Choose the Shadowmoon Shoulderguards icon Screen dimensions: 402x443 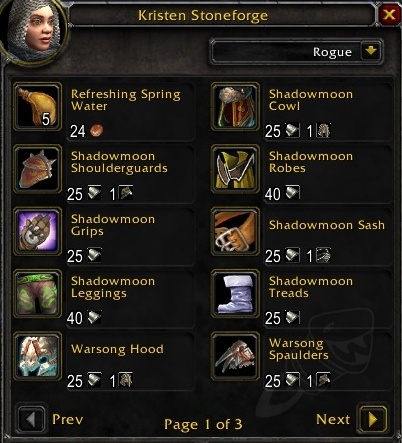[37, 169]
